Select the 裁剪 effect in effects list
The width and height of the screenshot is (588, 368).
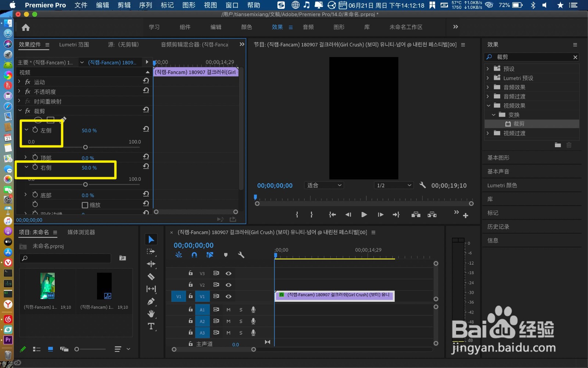coord(519,124)
